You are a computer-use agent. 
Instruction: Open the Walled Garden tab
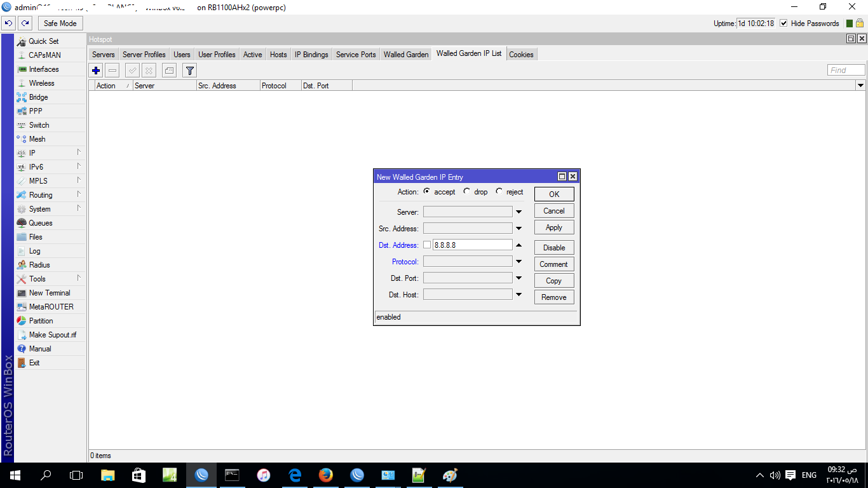(x=406, y=55)
